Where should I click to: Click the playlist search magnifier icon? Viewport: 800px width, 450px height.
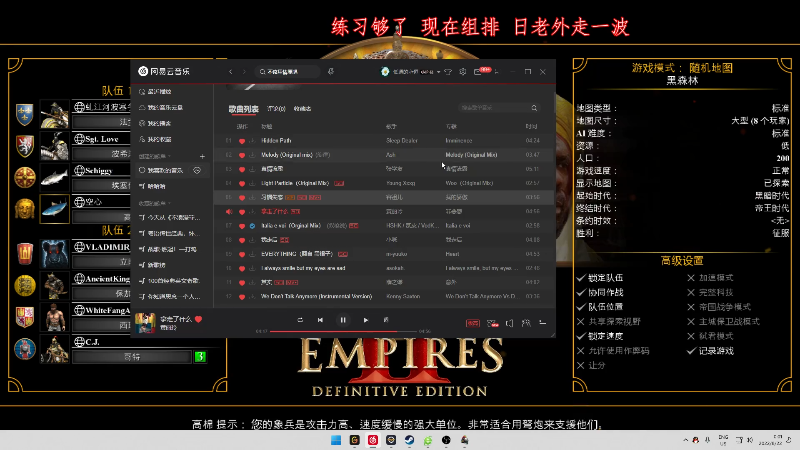(534, 108)
